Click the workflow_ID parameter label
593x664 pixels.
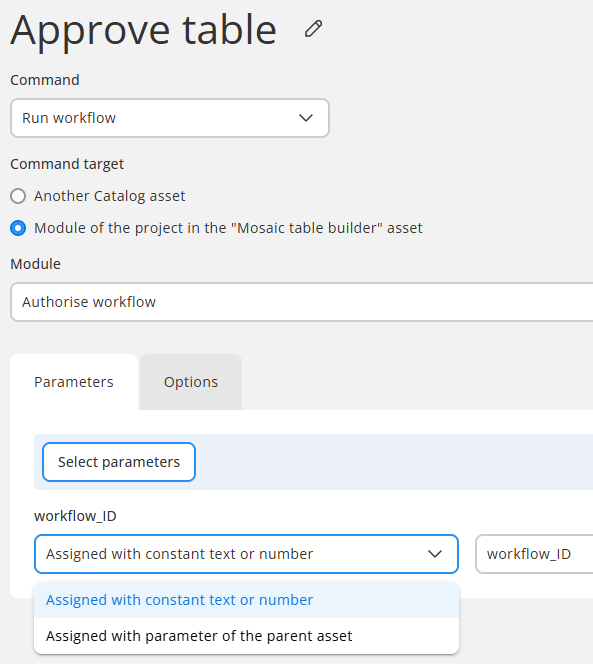75,516
